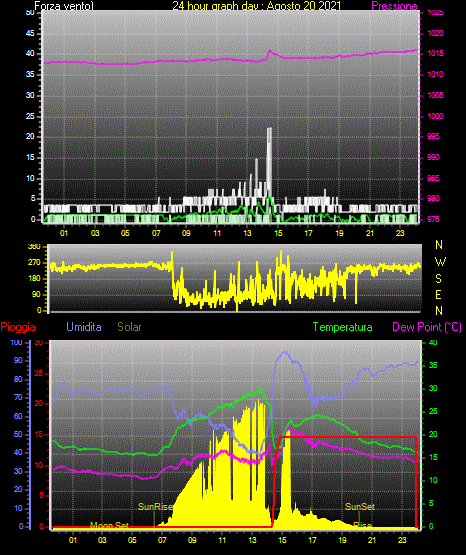The width and height of the screenshot is (466, 555).
Task: Click the SunRise marker in bottom chart
Action: [155, 507]
